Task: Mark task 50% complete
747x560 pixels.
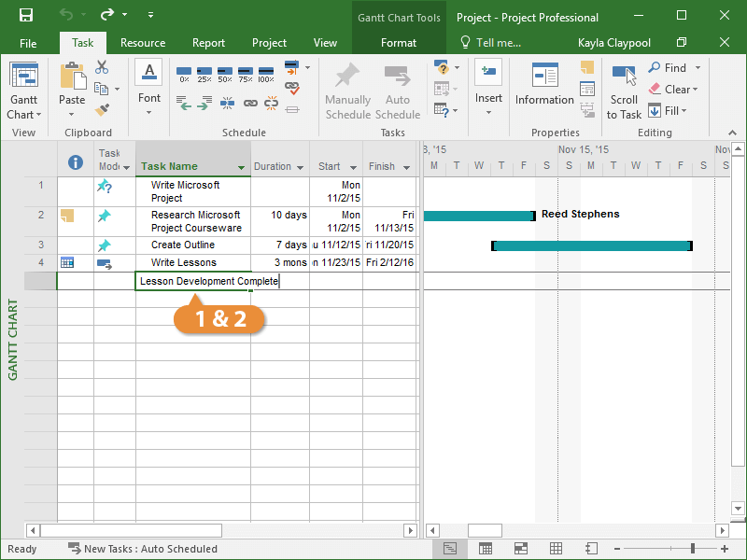Action: coord(224,74)
